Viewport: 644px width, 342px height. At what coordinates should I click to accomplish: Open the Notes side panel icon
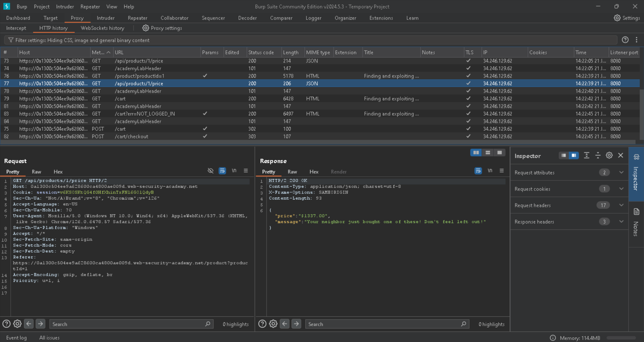[x=636, y=212]
